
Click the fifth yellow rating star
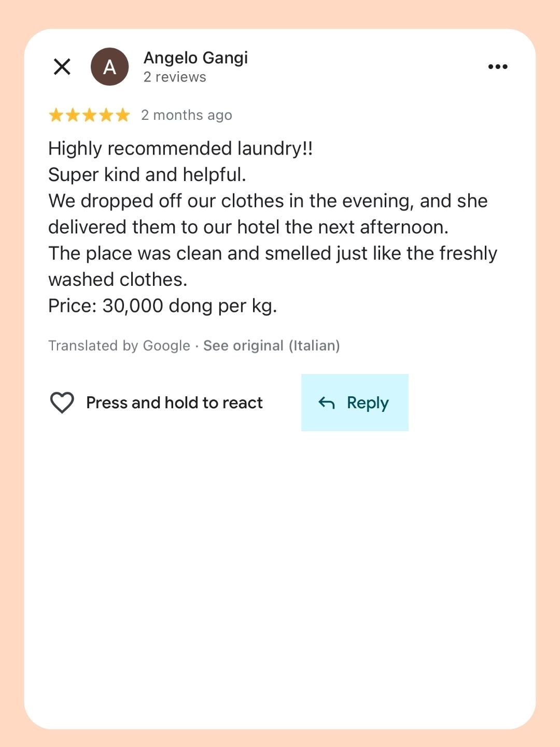pyautogui.click(x=123, y=115)
